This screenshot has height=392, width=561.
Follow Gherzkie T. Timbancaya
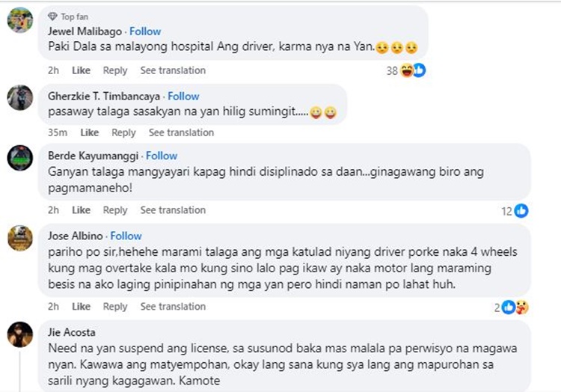(183, 97)
